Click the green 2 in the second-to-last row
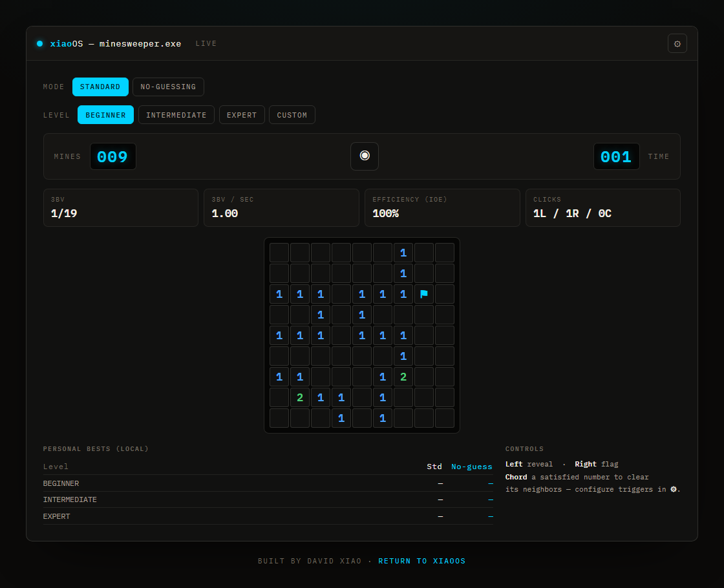724x588 pixels. (300, 397)
